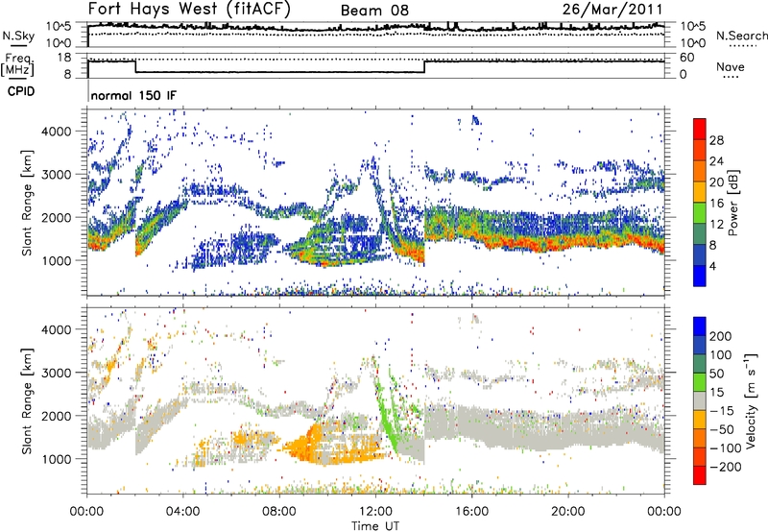This screenshot has width=768, height=532.
Task: Click the 'CPID' row label
Action: click(x=21, y=91)
